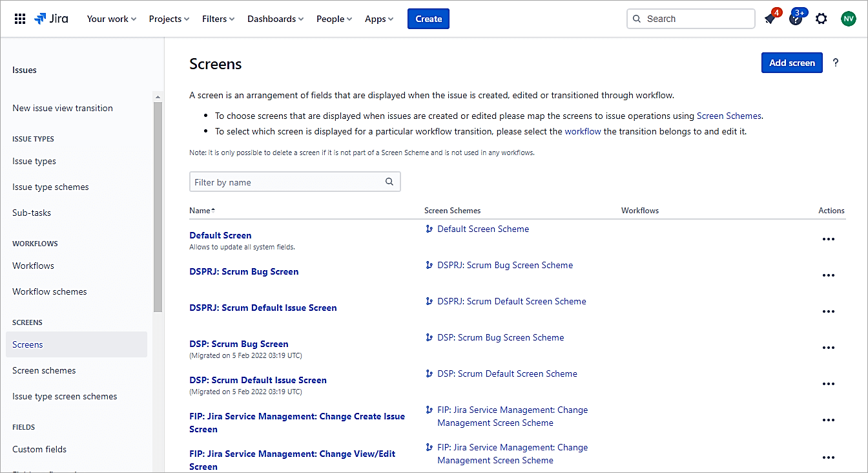Open the NV user profile avatar
Viewport: 868px width, 473px height.
pyautogui.click(x=848, y=19)
